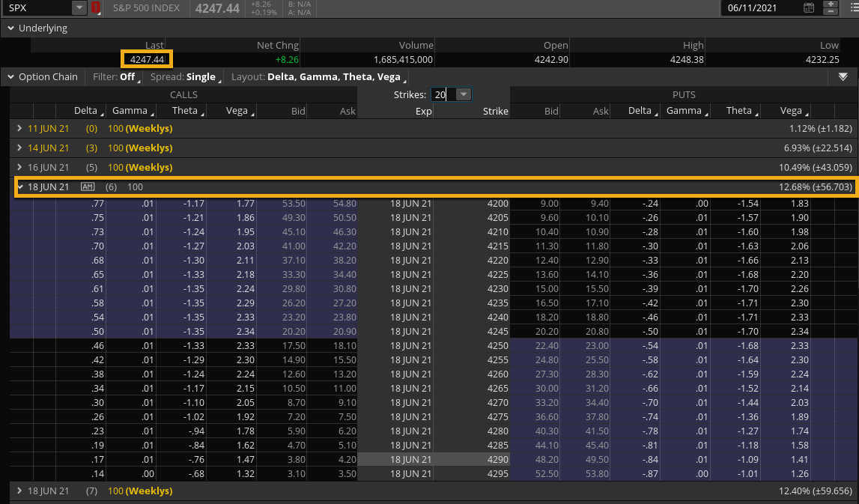Click the call Ask 18.10 at strike 4250
This screenshot has height=504, width=859.
click(343, 345)
